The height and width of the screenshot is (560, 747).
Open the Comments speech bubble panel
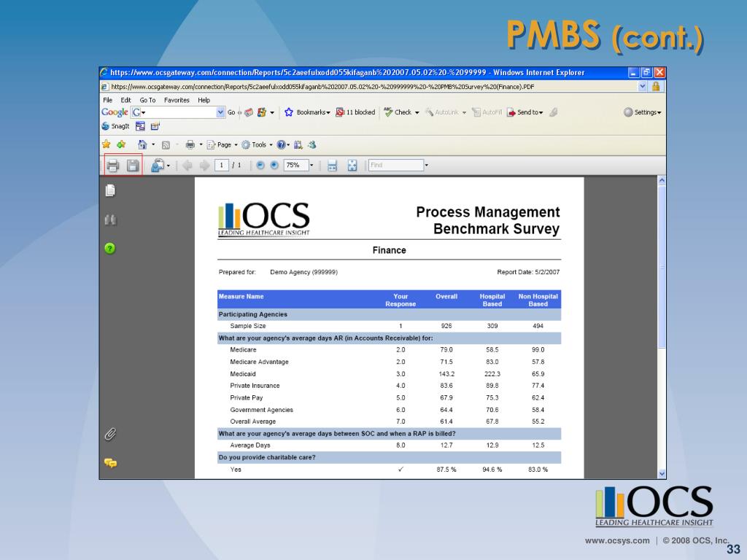point(111,463)
